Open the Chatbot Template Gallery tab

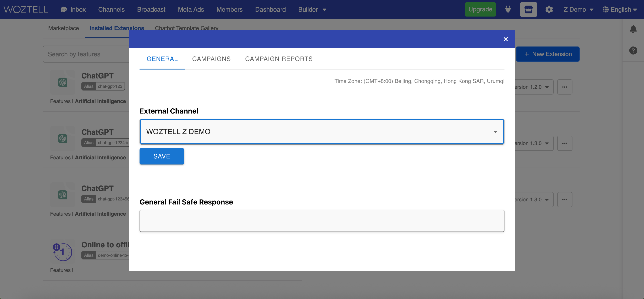coord(186,28)
